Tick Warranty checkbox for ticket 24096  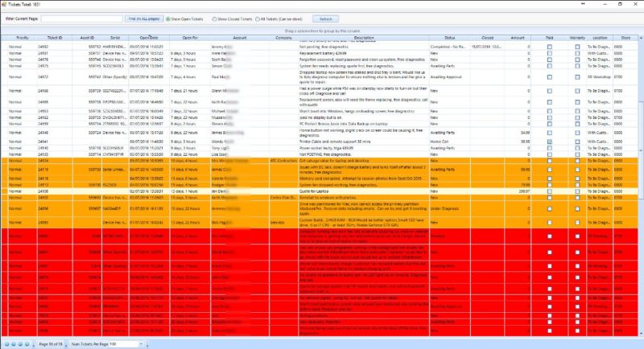click(x=577, y=209)
